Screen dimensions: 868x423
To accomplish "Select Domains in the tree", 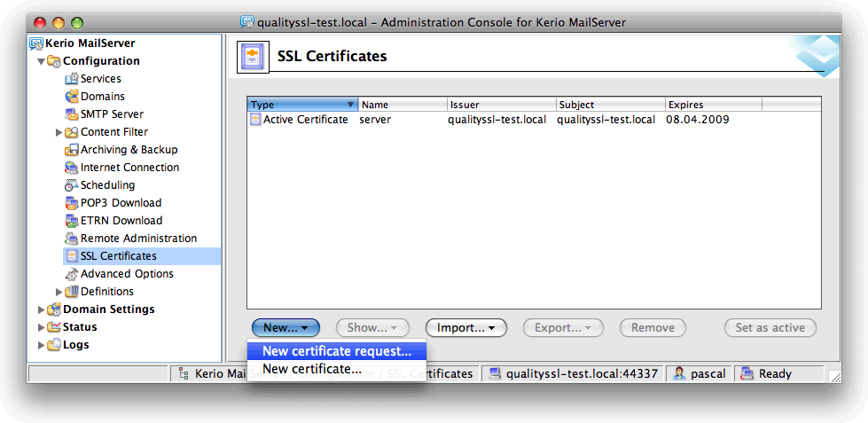I will click(x=103, y=97).
